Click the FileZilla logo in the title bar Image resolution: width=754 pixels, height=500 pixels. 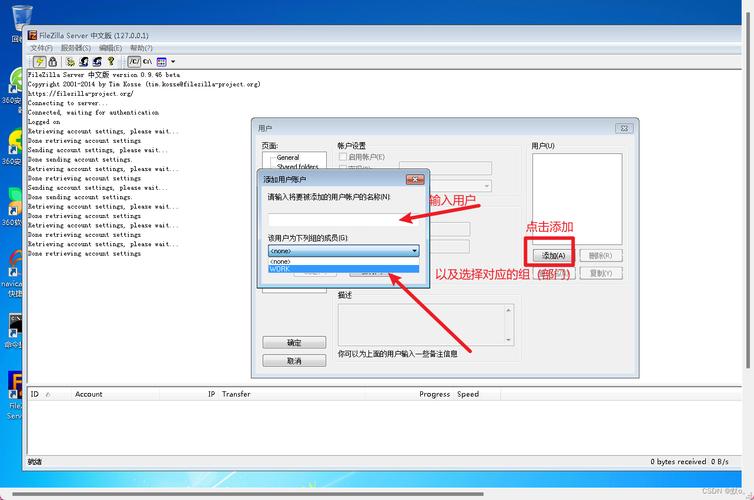(x=32, y=35)
